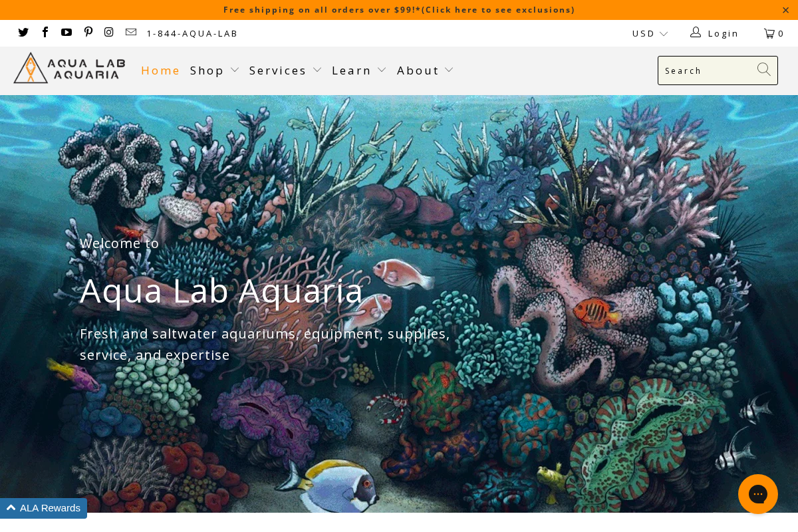This screenshot has height=532, width=798.
Task: Dismiss the free shipping banner
Action: (x=785, y=9)
